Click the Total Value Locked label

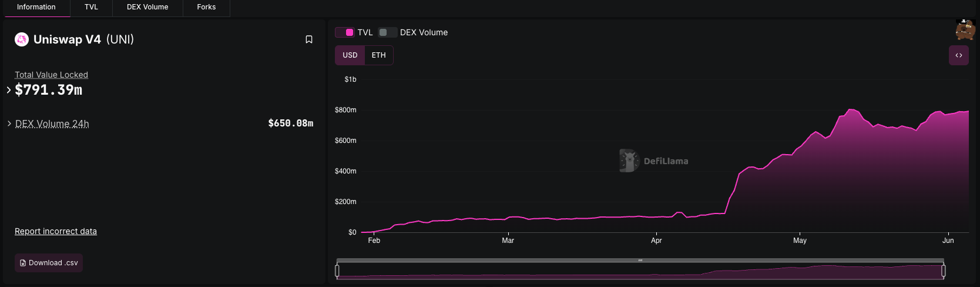51,75
